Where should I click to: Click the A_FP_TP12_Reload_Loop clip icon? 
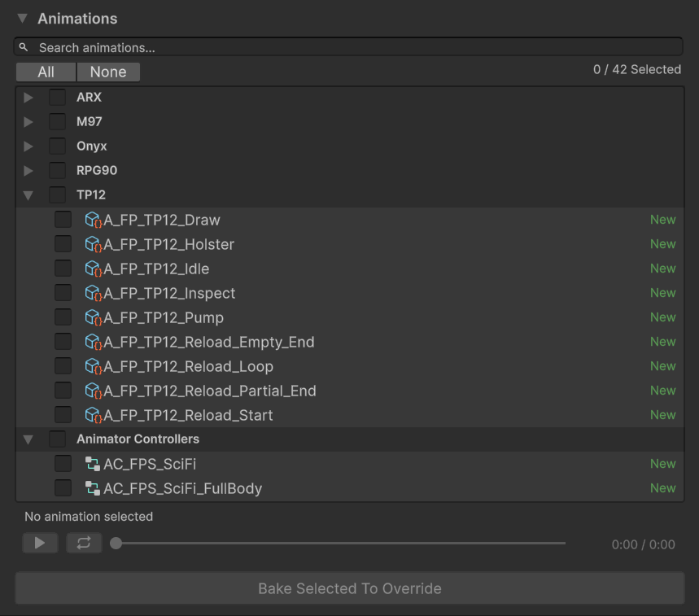(94, 366)
